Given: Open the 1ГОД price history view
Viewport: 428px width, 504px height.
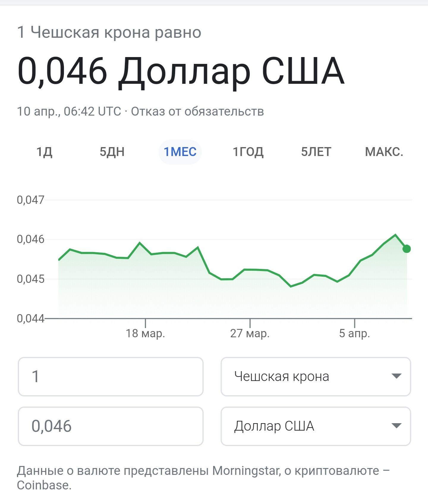Looking at the screenshot, I should (x=249, y=152).
